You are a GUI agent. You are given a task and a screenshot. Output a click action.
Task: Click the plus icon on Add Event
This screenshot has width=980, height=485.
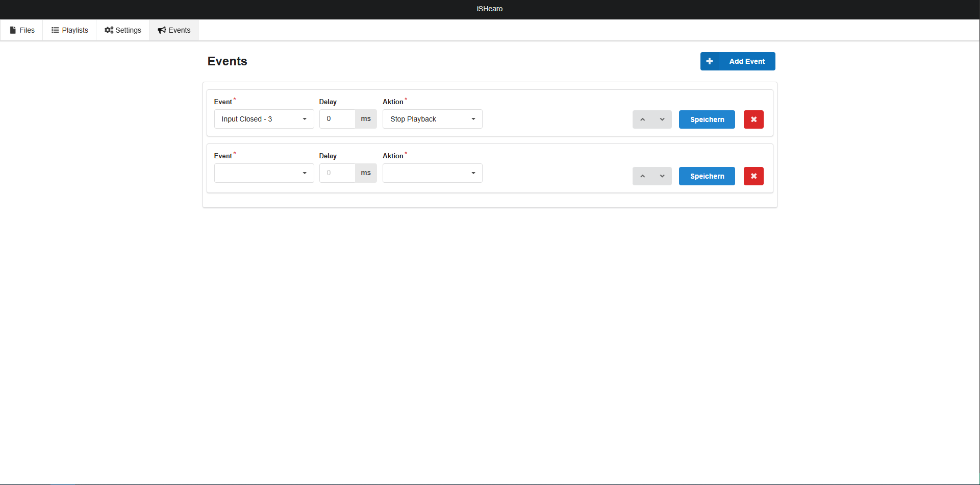[x=709, y=61]
